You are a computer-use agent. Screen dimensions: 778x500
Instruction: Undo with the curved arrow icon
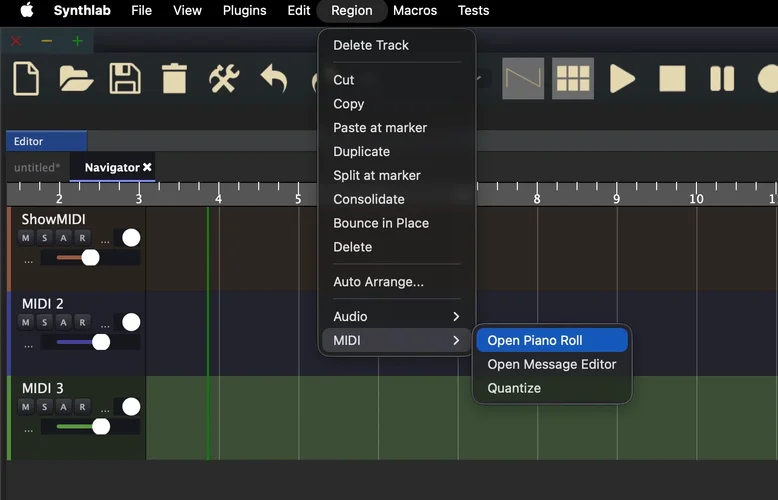[x=274, y=78]
